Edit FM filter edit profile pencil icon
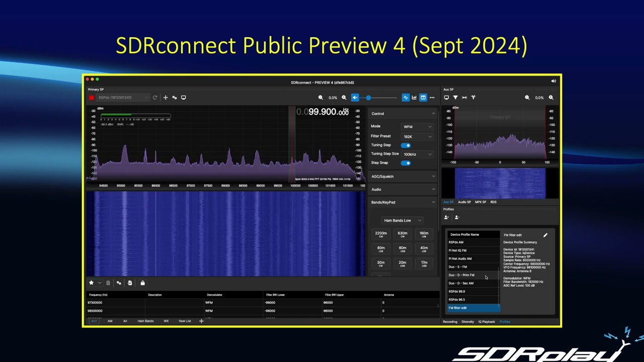This screenshot has width=644, height=362. 545,235
